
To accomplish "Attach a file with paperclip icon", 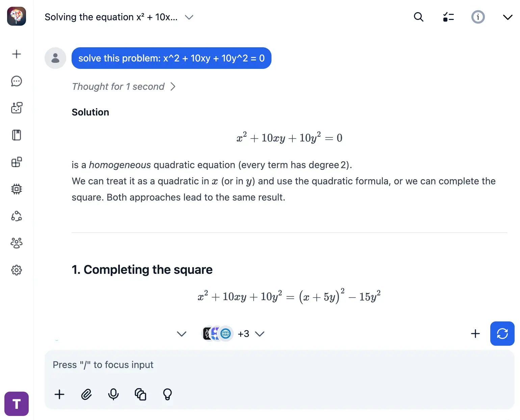I will 86,394.
